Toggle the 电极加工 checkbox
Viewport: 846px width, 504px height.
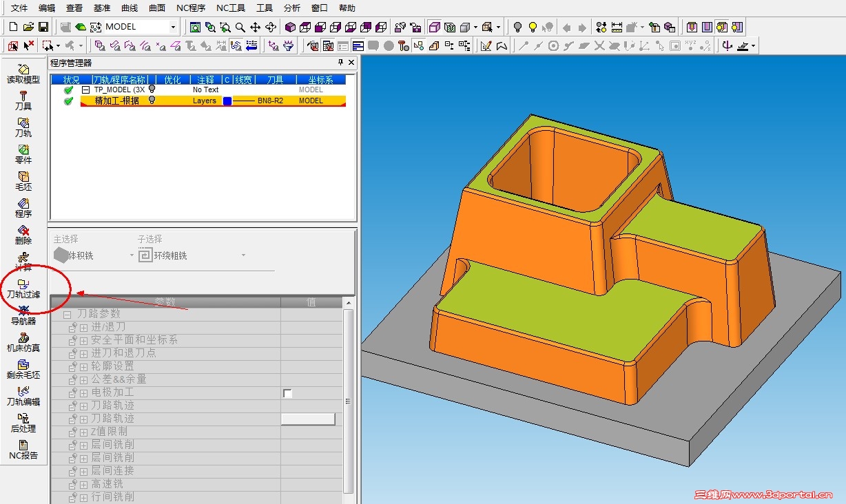point(287,393)
